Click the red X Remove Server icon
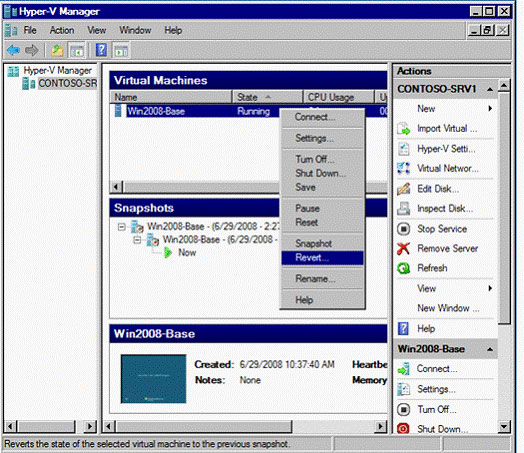The image size is (524, 453). click(x=403, y=249)
